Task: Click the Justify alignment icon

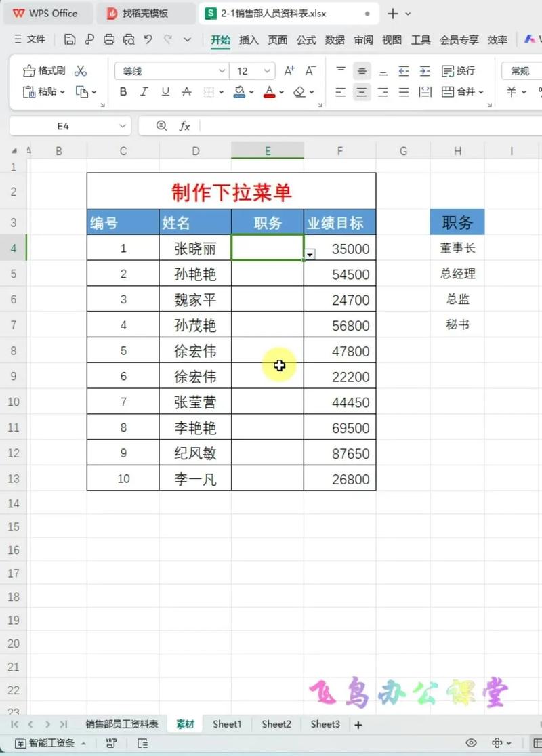Action: click(404, 91)
